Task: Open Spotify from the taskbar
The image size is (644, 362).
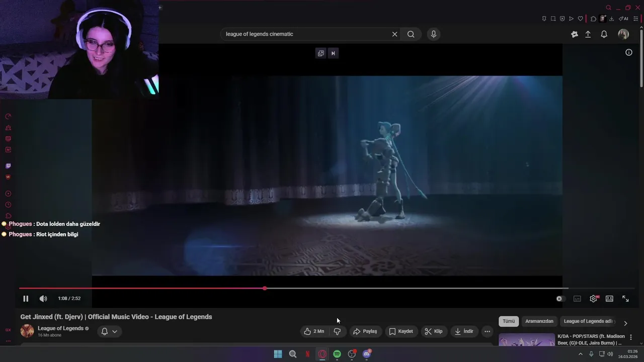Action: (337, 354)
